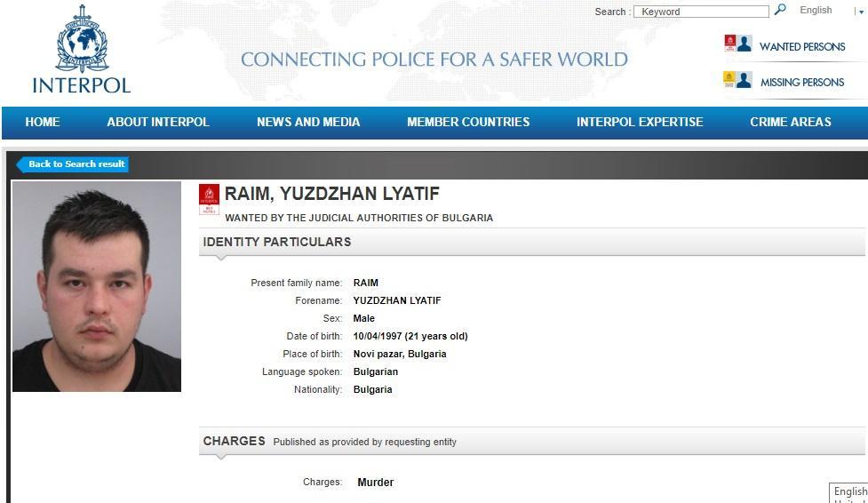This screenshot has height=503, width=868.
Task: Click Back to Search result button
Action: [x=76, y=164]
